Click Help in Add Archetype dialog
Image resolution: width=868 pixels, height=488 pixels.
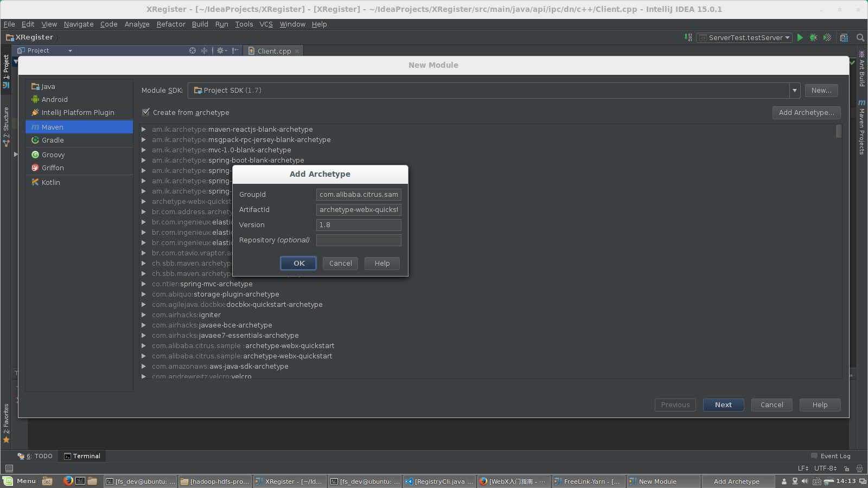click(x=382, y=263)
